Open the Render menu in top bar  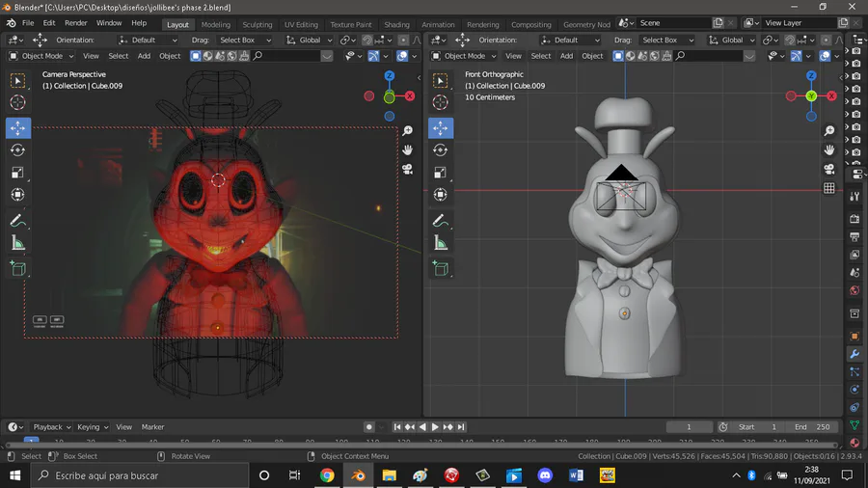76,23
